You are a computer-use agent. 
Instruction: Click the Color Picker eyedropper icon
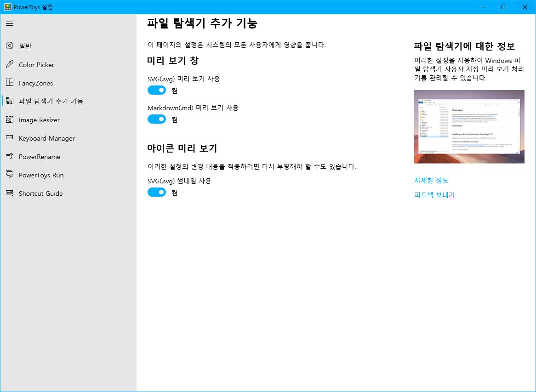pos(10,64)
